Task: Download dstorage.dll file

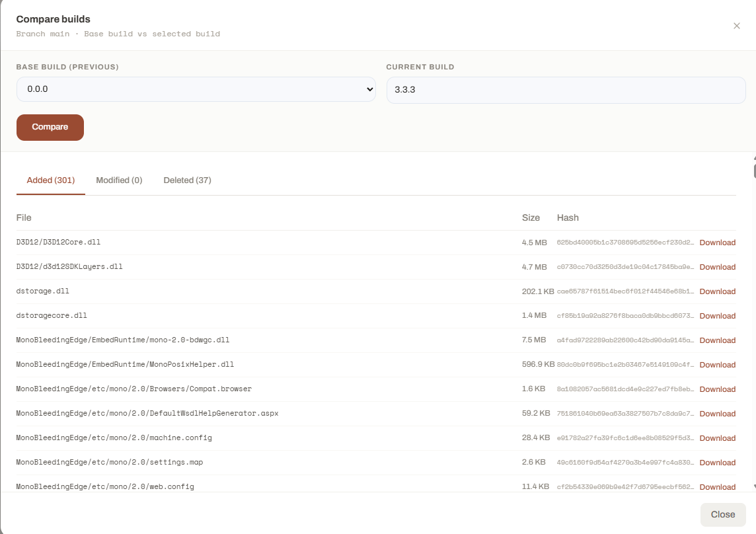Action: click(718, 291)
